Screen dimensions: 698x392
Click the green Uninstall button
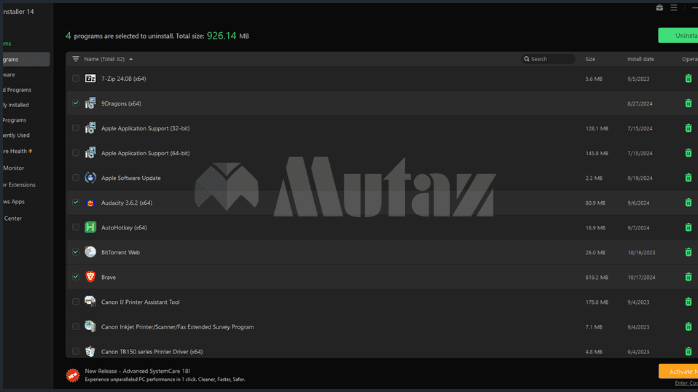tap(678, 36)
